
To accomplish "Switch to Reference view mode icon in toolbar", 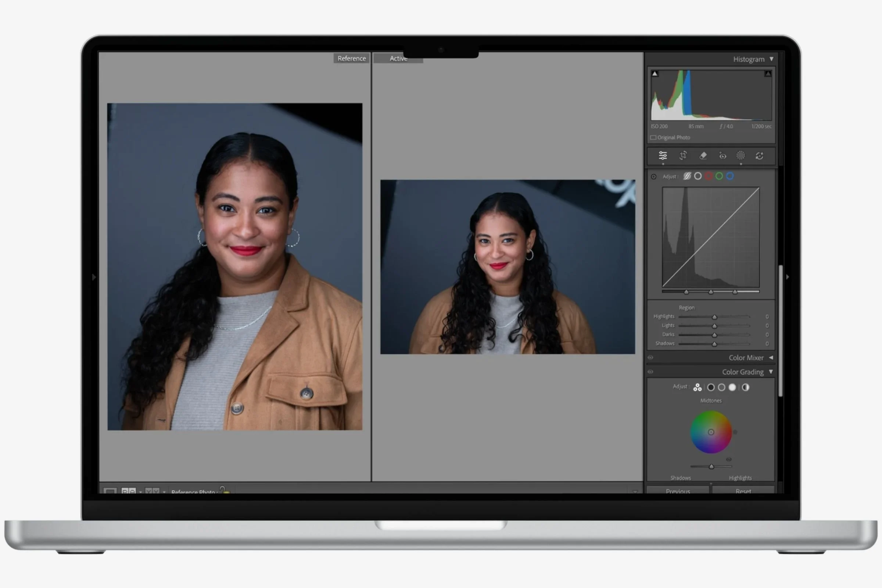I will 128,491.
